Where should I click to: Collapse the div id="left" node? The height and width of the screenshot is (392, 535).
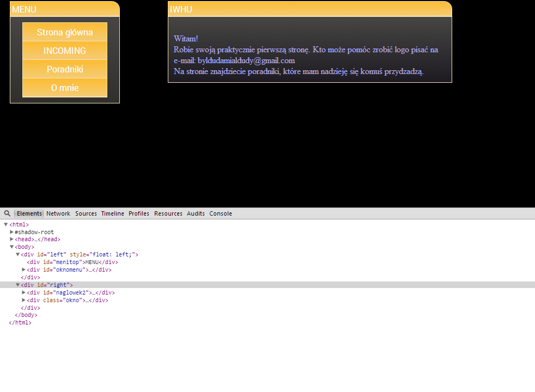pos(18,254)
